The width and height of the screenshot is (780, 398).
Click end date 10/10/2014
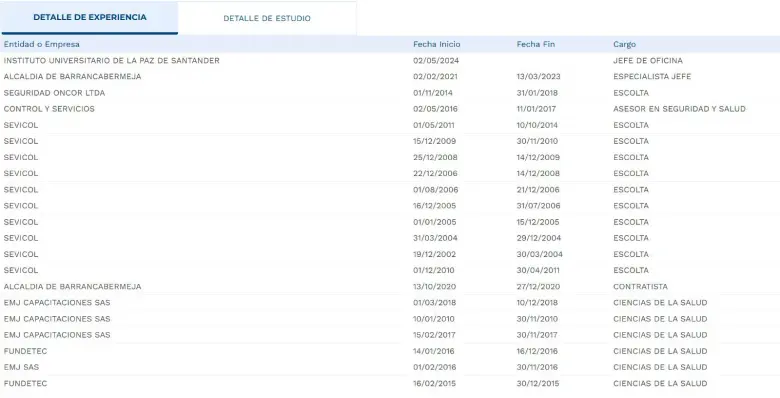click(537, 125)
